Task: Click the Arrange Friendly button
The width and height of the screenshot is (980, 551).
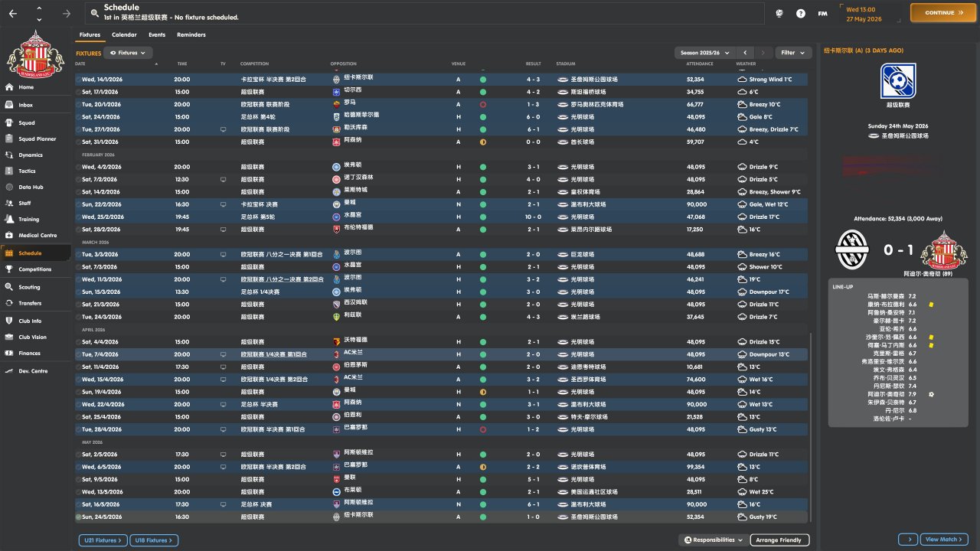Action: (779, 540)
